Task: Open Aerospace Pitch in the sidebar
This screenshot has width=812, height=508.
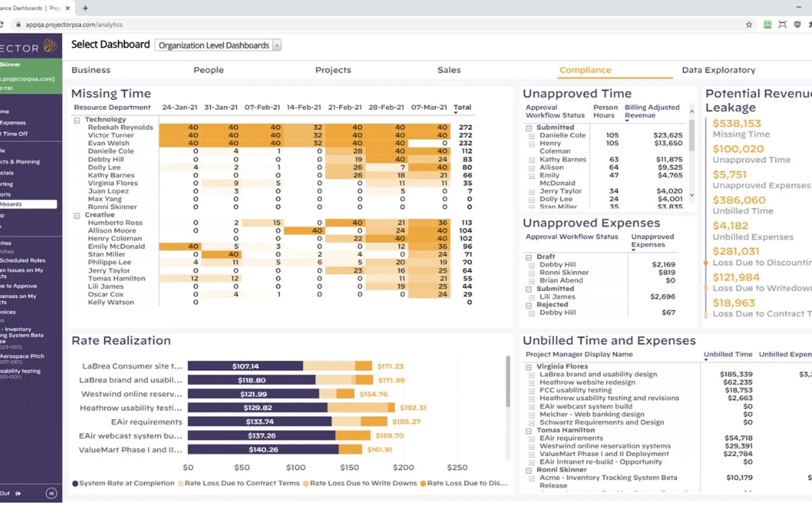Action: tap(22, 356)
